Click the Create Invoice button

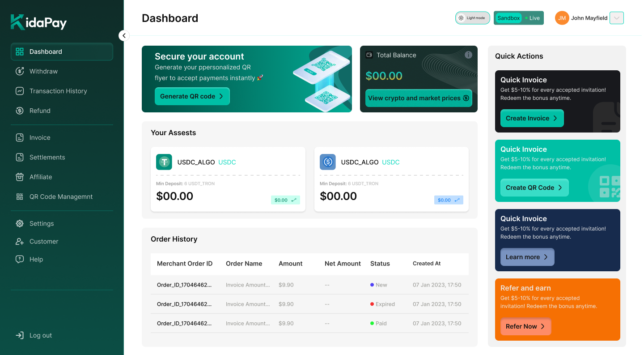pos(532,118)
